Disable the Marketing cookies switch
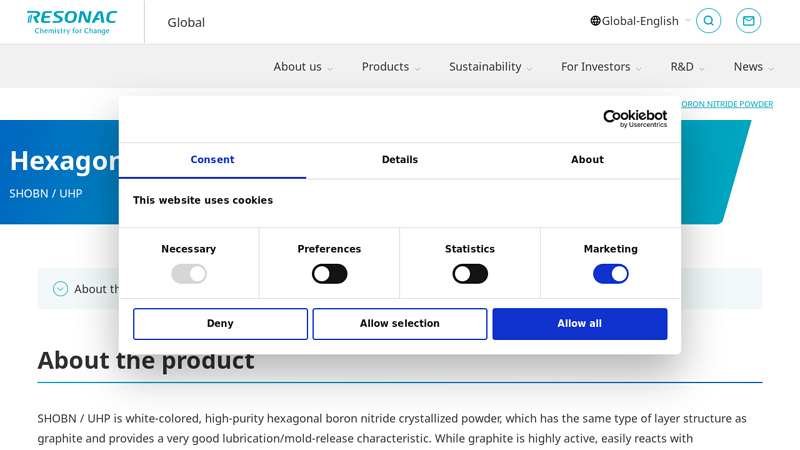Viewport: 800px width, 450px height. [611, 274]
